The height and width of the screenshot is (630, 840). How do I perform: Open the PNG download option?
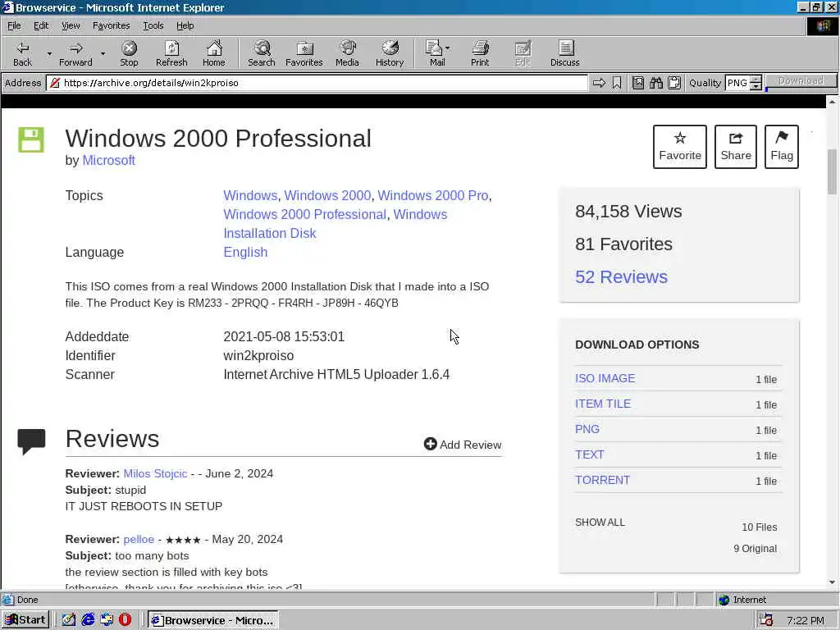click(x=587, y=429)
